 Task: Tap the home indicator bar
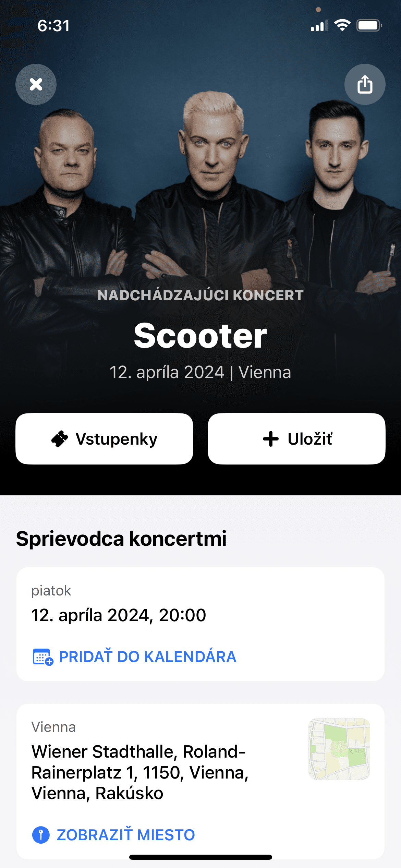coord(200,857)
